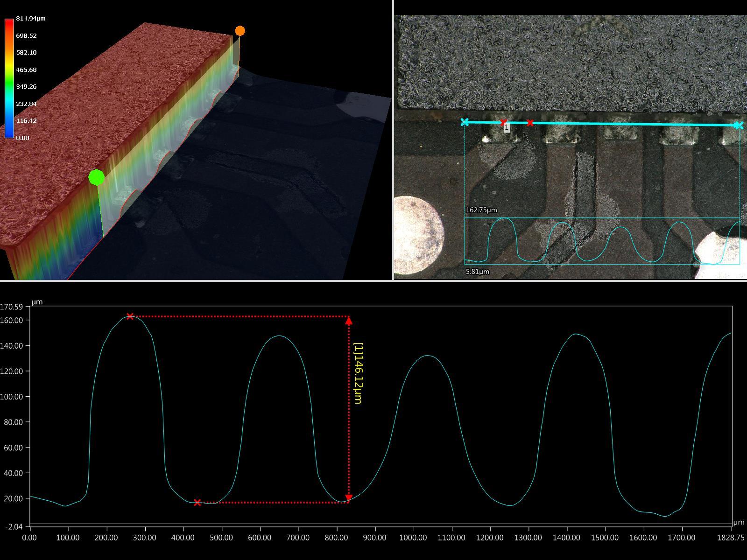Click the orange marker in 3D view

pyautogui.click(x=240, y=31)
